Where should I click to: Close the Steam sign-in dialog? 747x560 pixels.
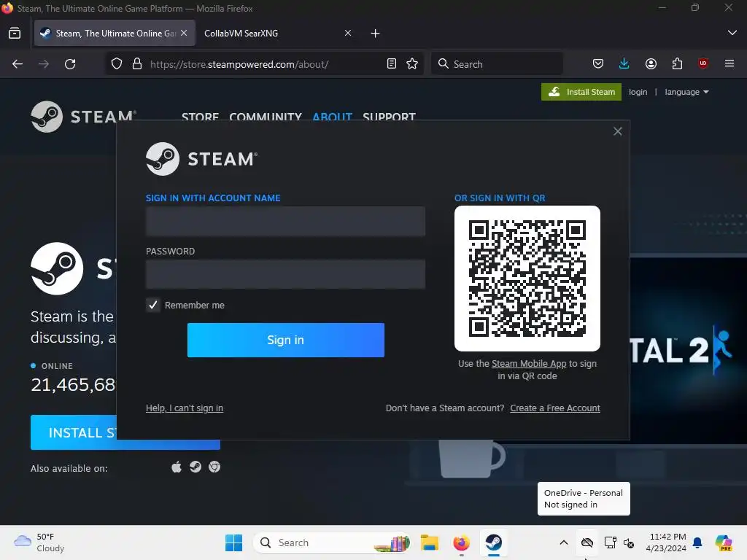(617, 131)
